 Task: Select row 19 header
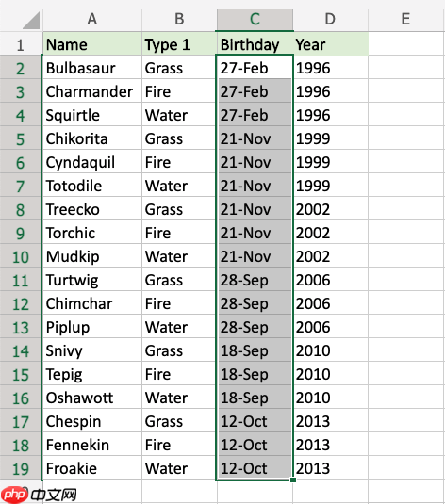[x=21, y=468]
